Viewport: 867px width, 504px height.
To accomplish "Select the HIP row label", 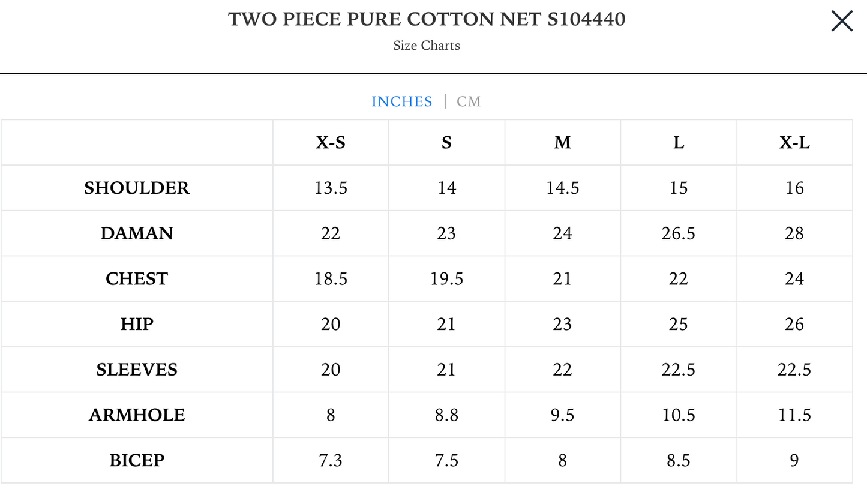I will point(137,325).
